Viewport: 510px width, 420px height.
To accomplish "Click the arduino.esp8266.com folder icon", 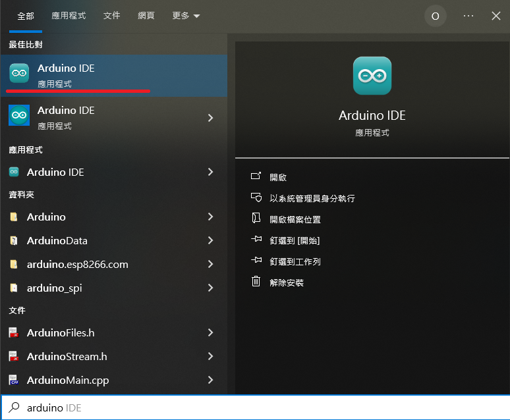I will [14, 264].
